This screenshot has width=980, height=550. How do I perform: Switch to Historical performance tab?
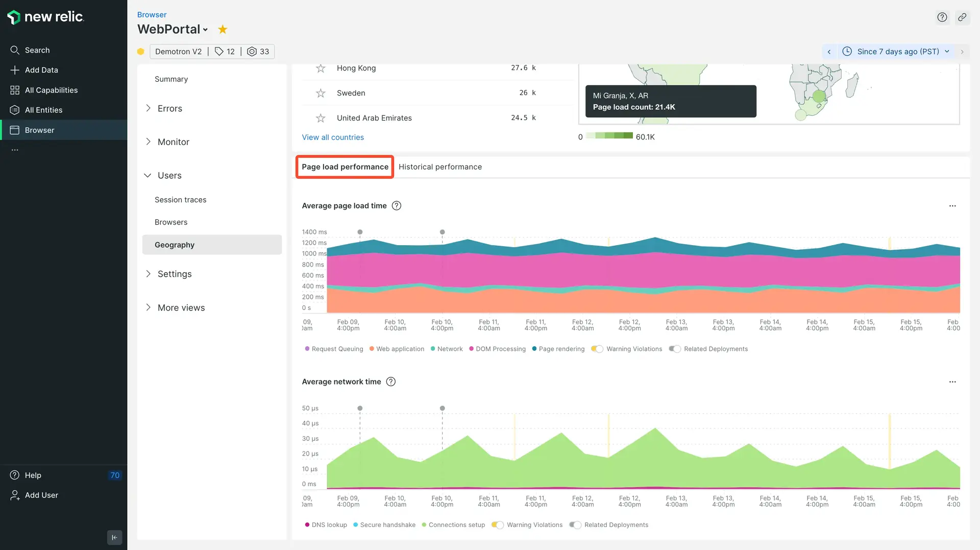[x=440, y=167]
